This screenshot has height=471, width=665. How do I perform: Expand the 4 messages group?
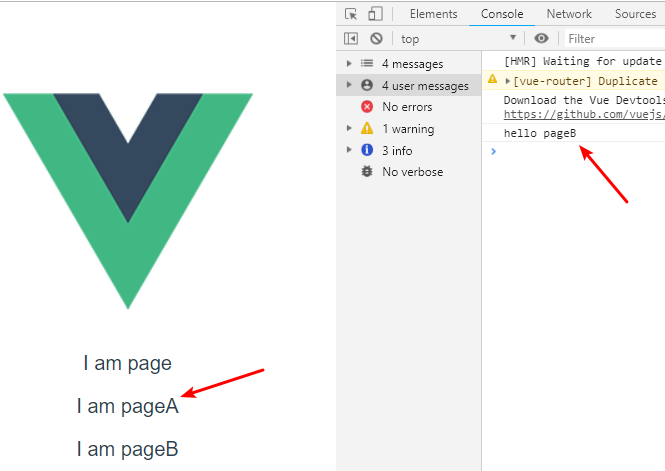coord(349,64)
